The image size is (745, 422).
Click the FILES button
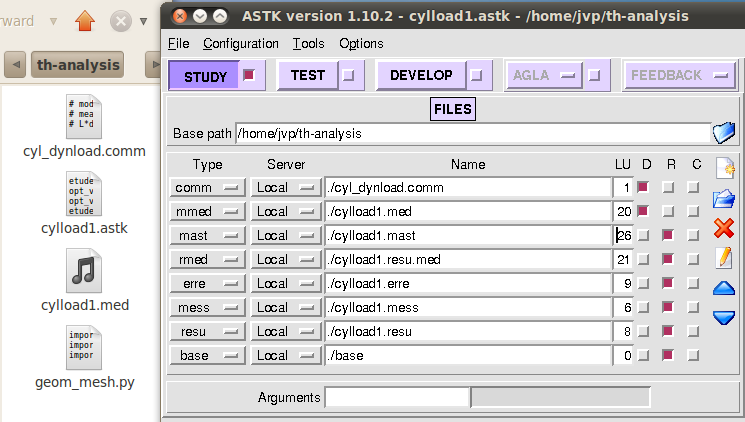click(x=453, y=109)
